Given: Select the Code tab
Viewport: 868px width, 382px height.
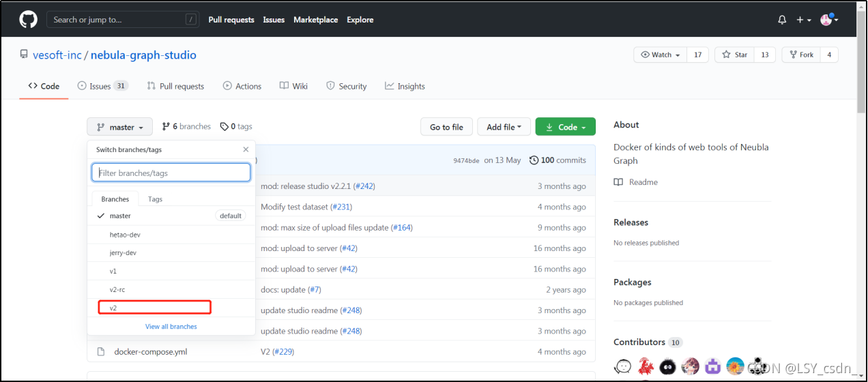Looking at the screenshot, I should point(44,86).
